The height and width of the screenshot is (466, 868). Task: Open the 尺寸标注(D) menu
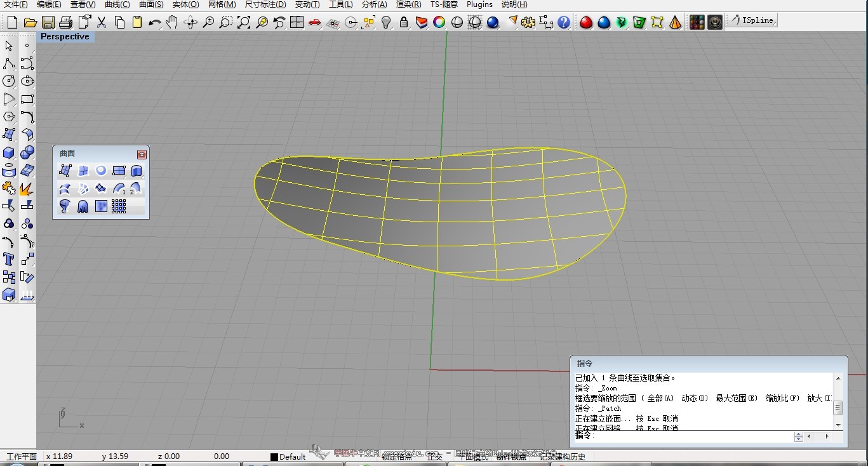click(x=265, y=4)
